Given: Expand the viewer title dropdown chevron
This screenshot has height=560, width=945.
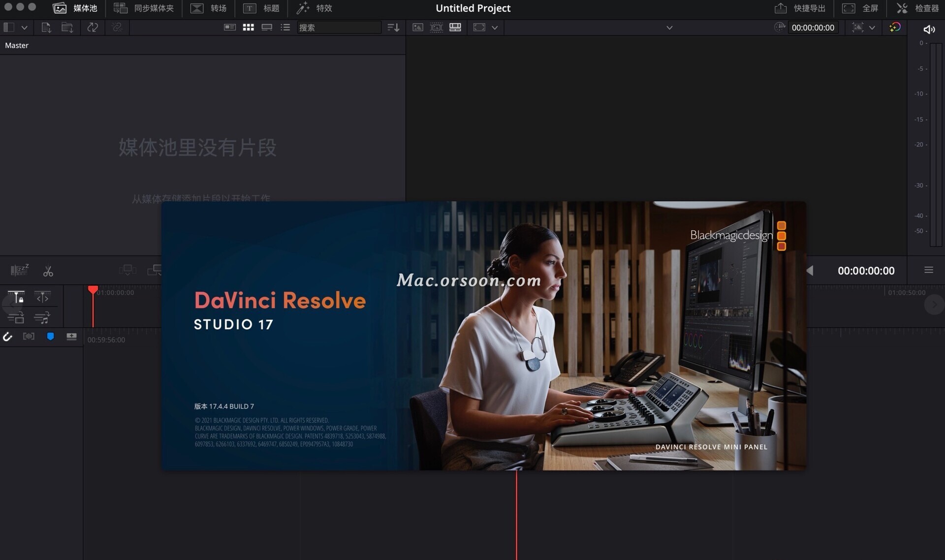Looking at the screenshot, I should pos(669,28).
